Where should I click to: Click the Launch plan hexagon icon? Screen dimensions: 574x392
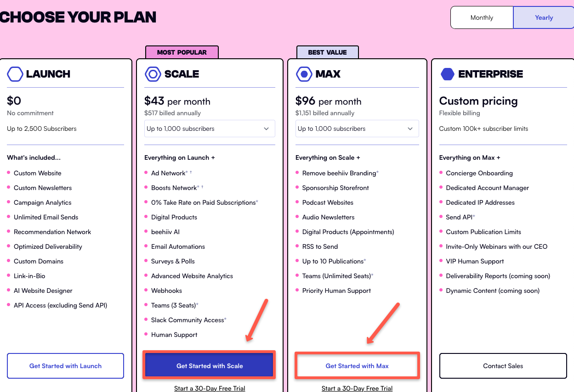point(15,74)
